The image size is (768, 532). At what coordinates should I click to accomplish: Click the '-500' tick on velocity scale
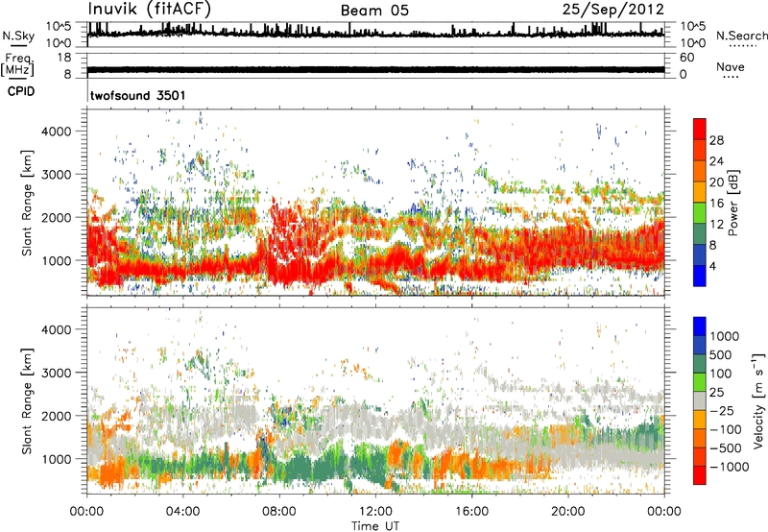tap(726, 447)
